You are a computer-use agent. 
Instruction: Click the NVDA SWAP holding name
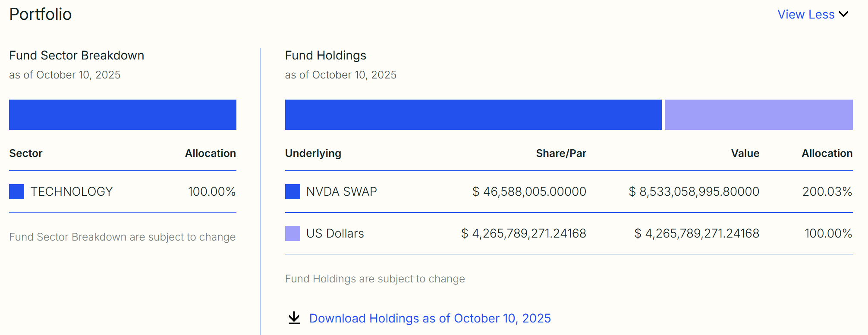(341, 191)
